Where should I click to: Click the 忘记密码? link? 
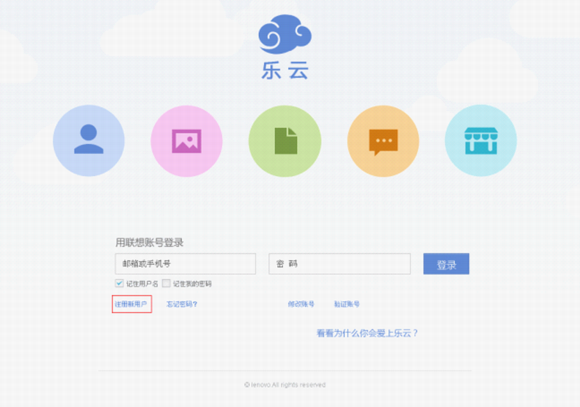[x=182, y=304]
